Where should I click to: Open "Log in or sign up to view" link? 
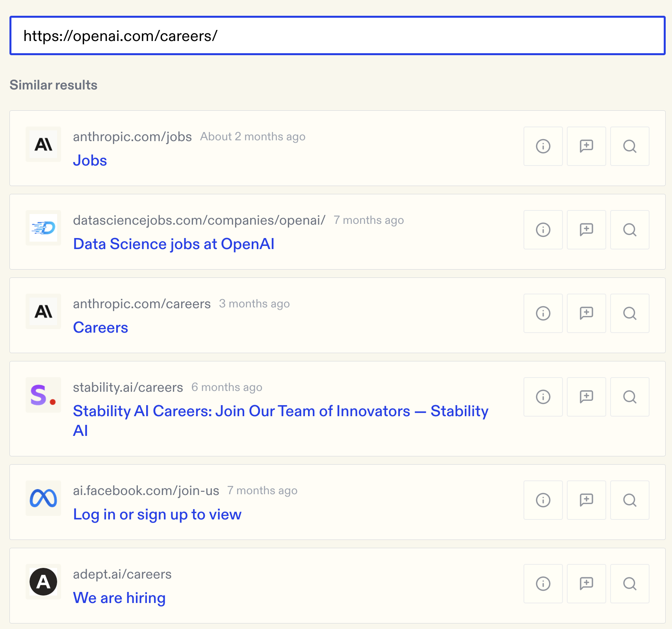(x=157, y=514)
